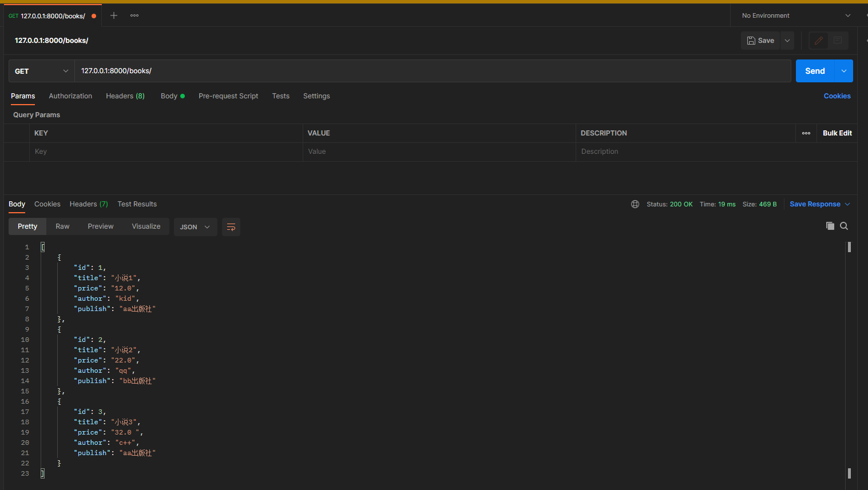Click the query param Key input field
Image resolution: width=868 pixels, height=490 pixels.
coord(166,152)
